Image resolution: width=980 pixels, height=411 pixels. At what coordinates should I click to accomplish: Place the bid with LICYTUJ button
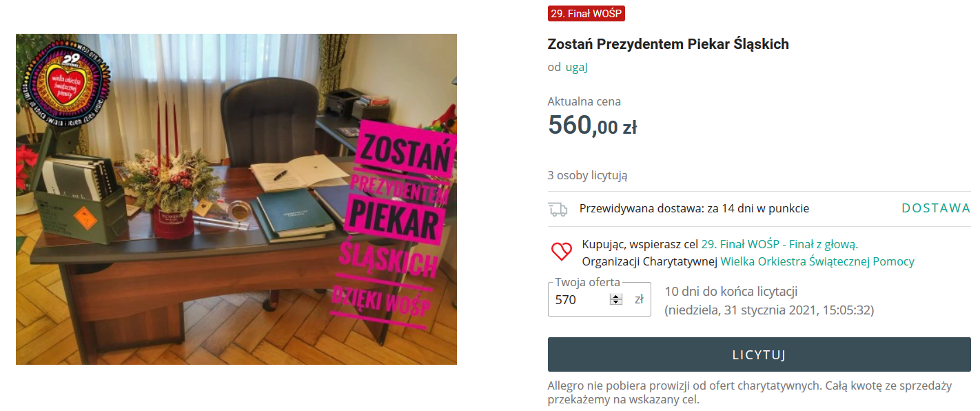tap(759, 354)
